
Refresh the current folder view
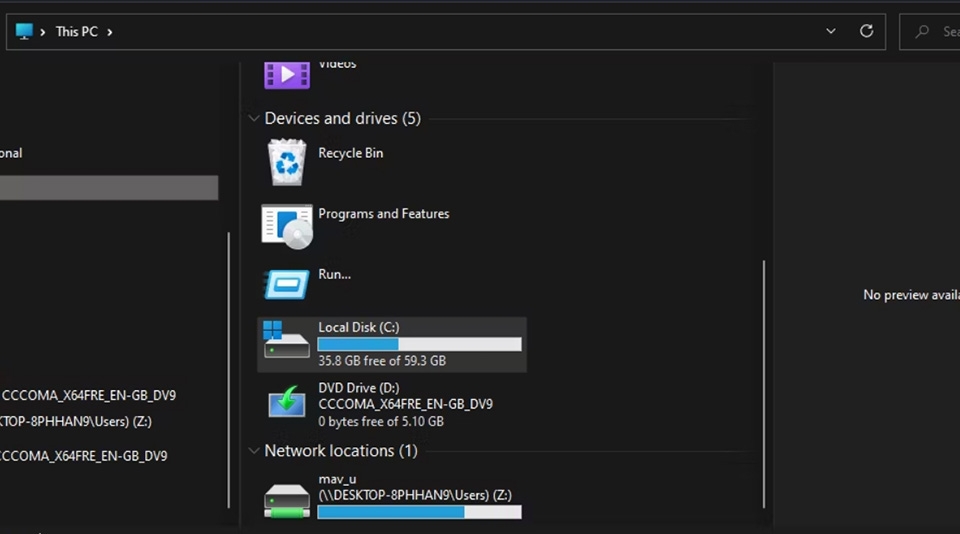[866, 31]
